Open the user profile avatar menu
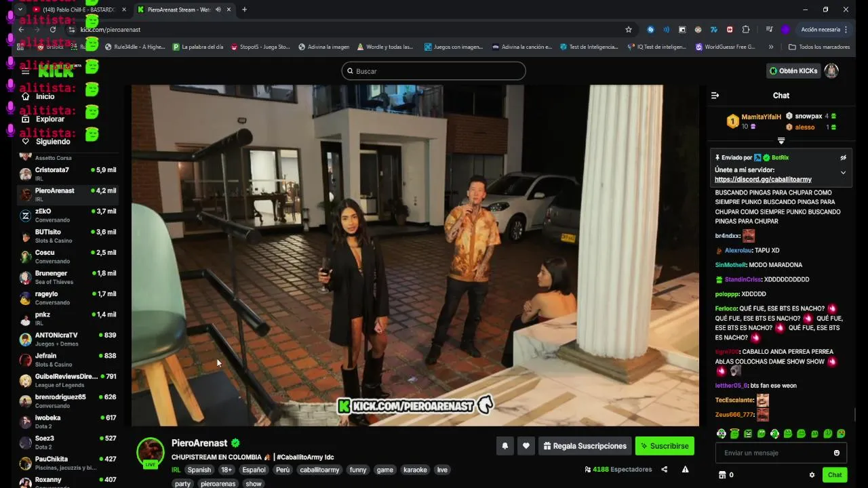This screenshot has height=488, width=868. [x=831, y=70]
